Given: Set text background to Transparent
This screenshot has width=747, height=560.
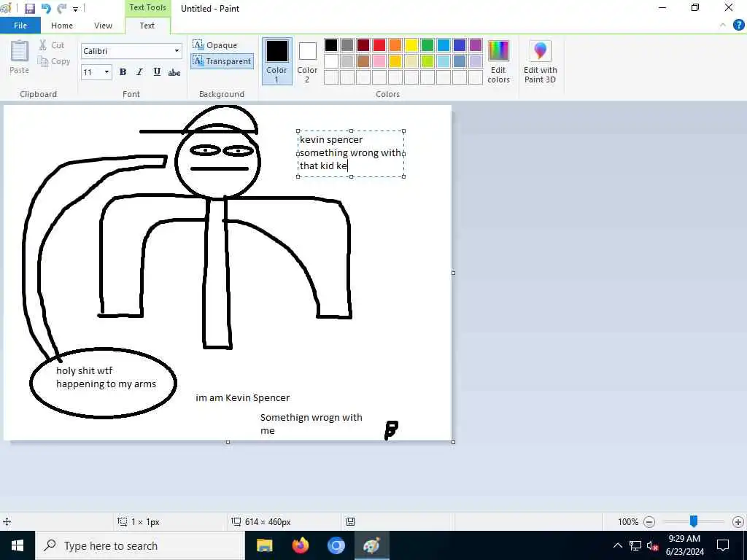Looking at the screenshot, I should [222, 61].
